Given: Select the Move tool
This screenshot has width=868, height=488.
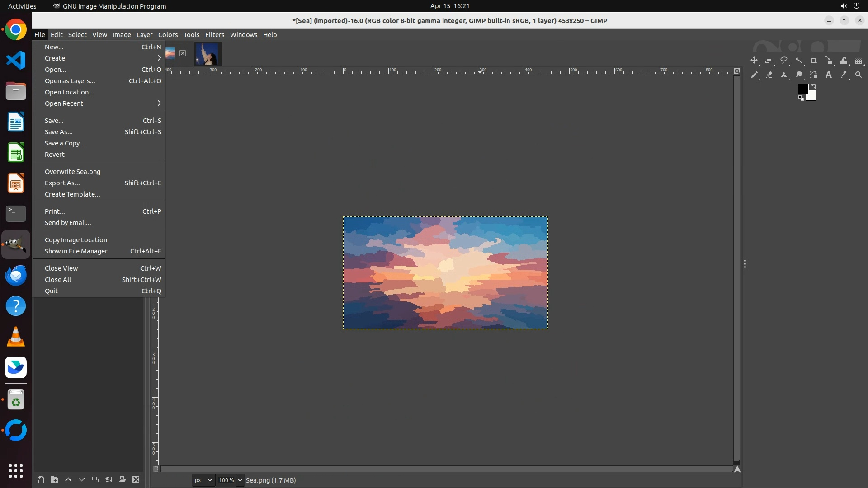Looking at the screenshot, I should pos(754,61).
